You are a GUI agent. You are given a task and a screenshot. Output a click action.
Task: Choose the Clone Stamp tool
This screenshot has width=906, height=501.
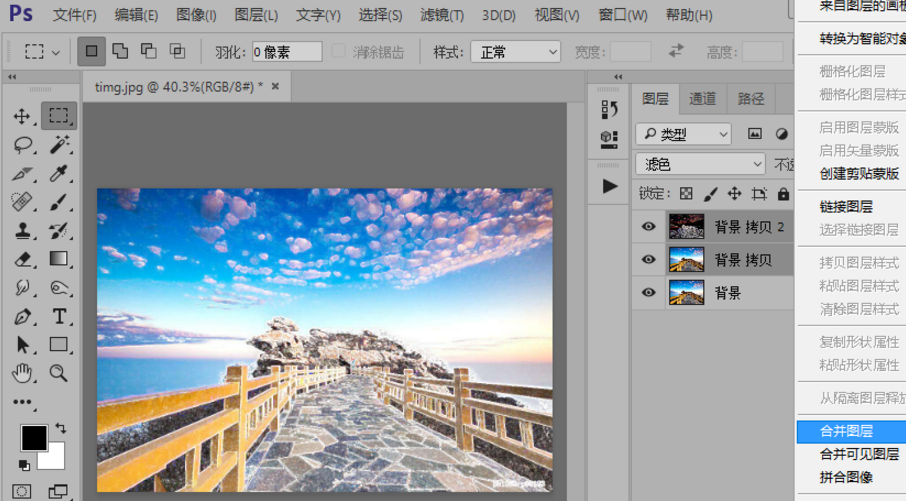click(x=22, y=230)
